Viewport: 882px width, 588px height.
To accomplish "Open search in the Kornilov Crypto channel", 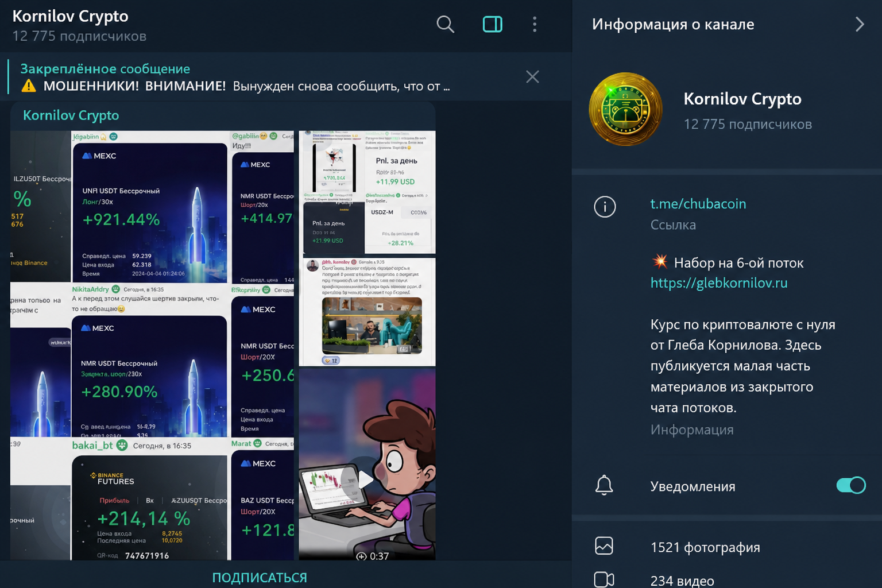I will tap(445, 24).
